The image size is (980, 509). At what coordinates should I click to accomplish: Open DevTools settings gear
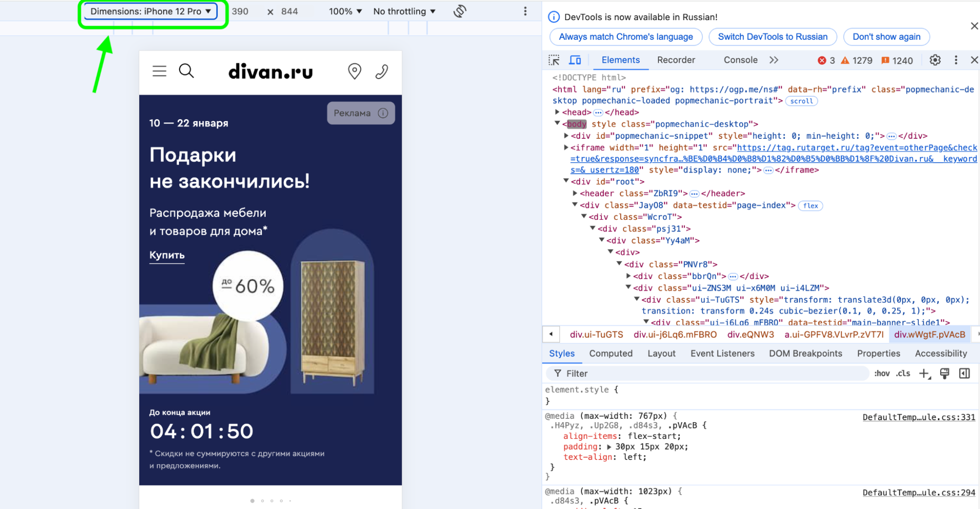(x=935, y=60)
